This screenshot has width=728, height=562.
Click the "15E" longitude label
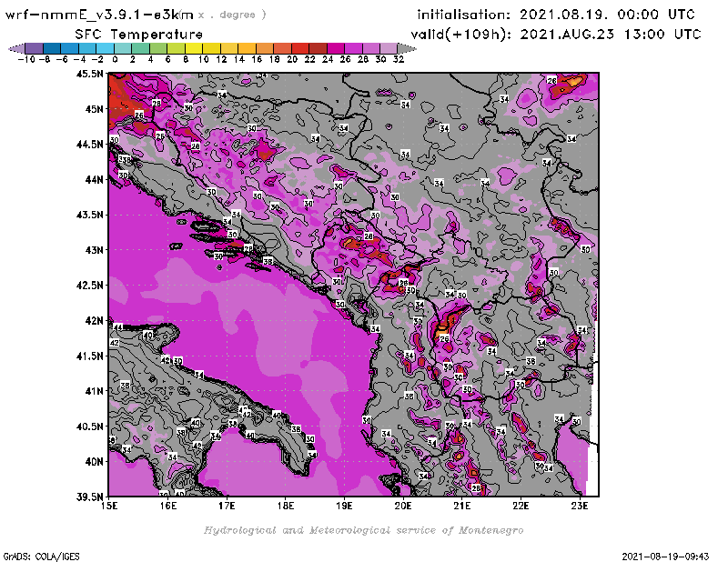pyautogui.click(x=109, y=506)
